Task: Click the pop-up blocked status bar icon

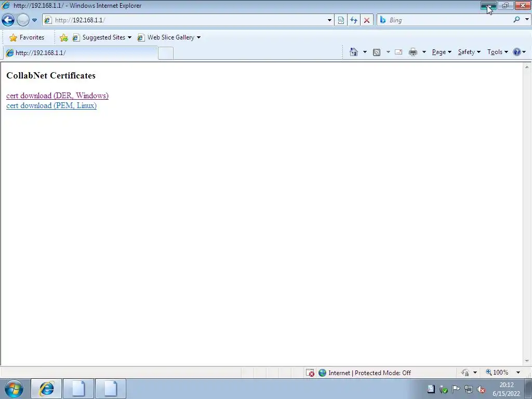Action: pyautogui.click(x=310, y=373)
